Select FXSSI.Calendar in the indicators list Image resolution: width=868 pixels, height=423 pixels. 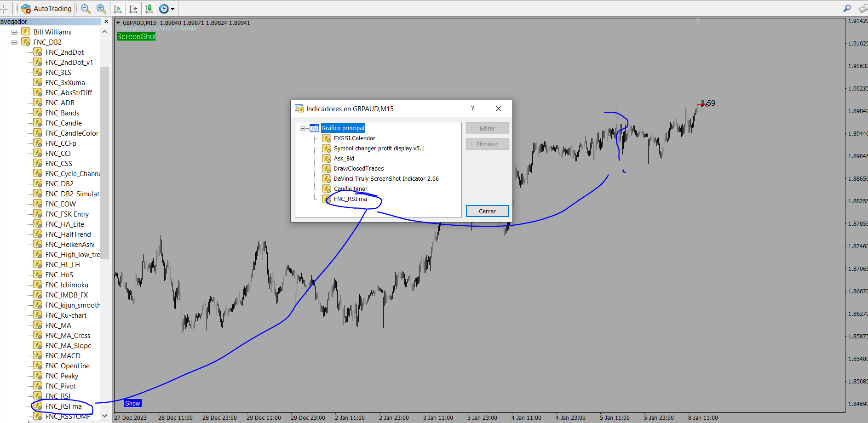[354, 138]
